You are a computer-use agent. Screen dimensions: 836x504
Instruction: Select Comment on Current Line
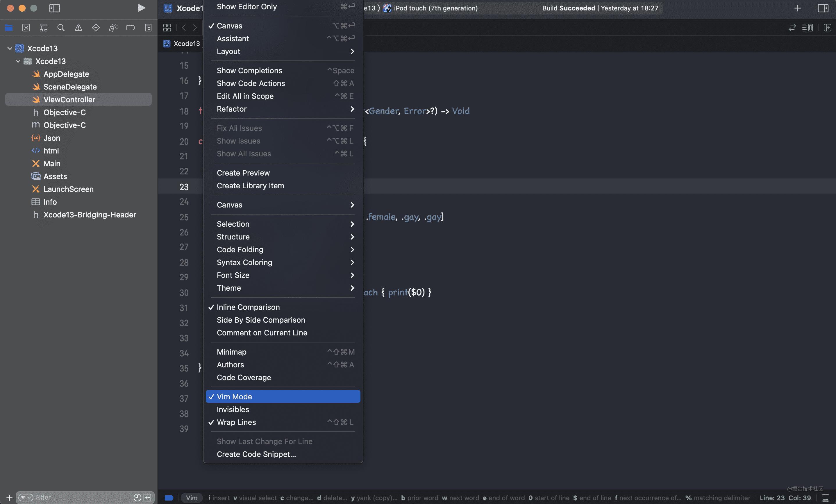tap(262, 333)
